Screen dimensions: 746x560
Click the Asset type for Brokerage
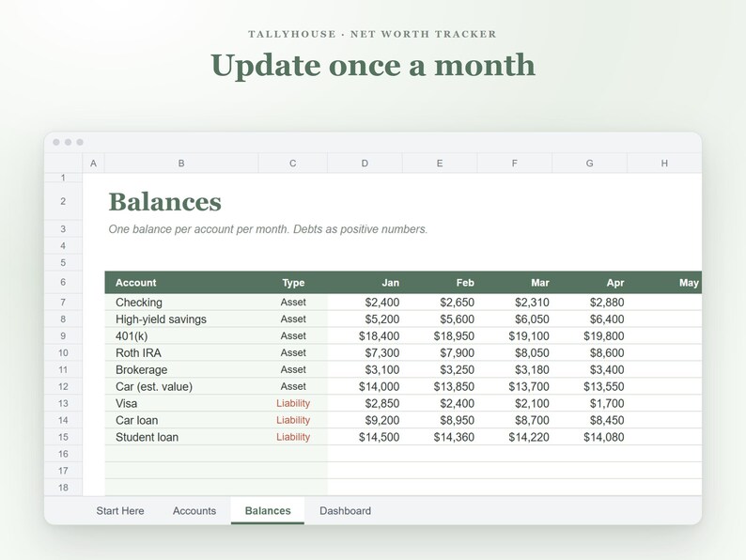(293, 369)
